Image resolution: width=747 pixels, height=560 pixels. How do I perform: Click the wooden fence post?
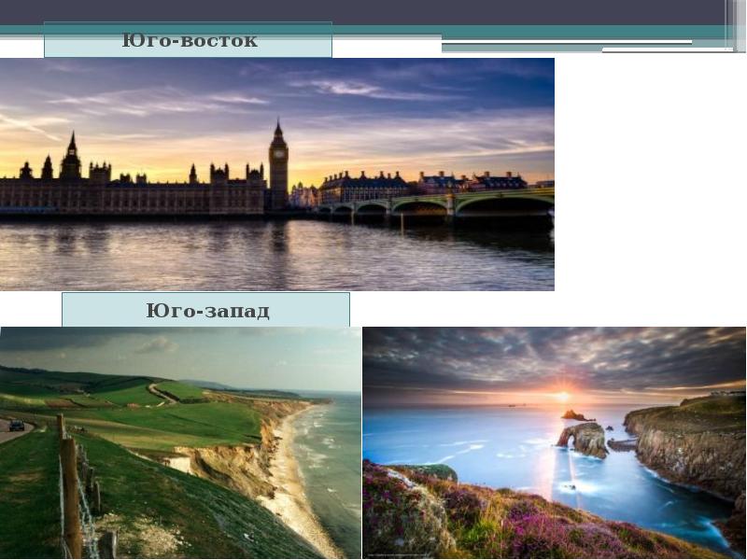tap(71, 495)
